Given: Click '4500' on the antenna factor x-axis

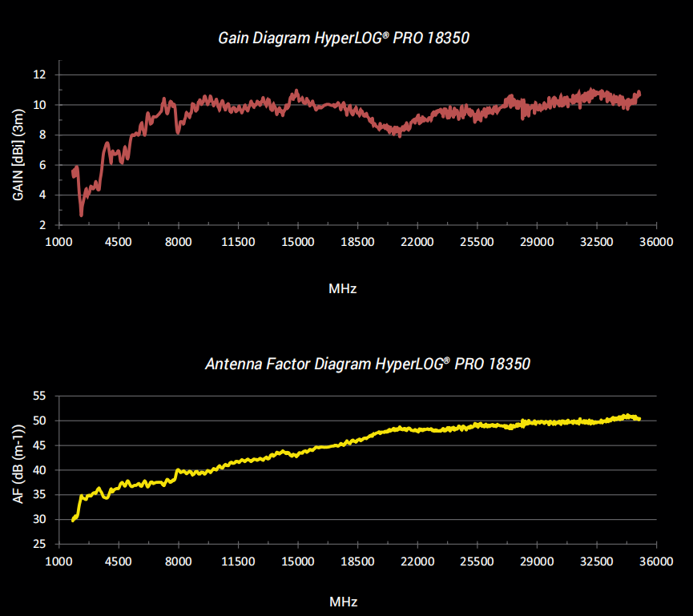Looking at the screenshot, I should (x=119, y=562).
